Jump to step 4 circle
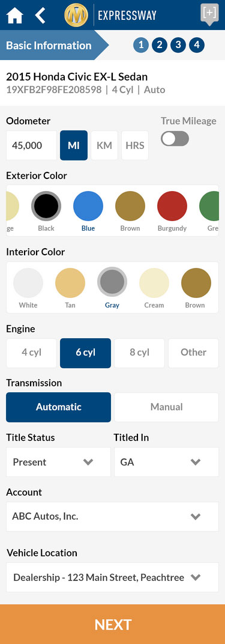 point(197,45)
